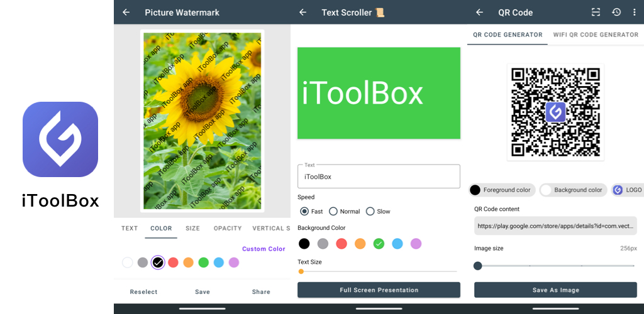Set scroller background to gray
The height and width of the screenshot is (314, 644).
[x=323, y=244]
